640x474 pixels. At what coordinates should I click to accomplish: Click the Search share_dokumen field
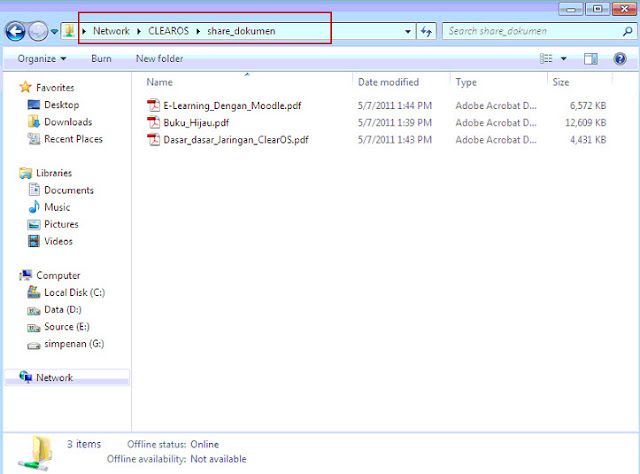(x=530, y=31)
